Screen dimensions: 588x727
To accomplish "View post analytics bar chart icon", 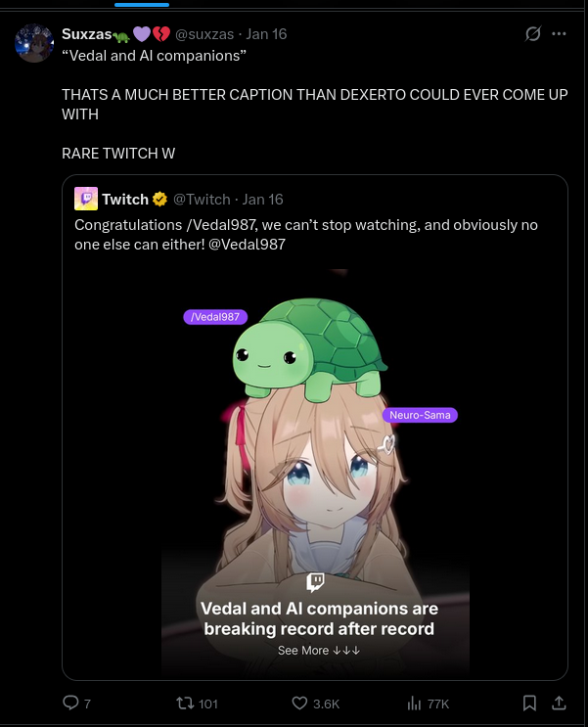I will 414,704.
